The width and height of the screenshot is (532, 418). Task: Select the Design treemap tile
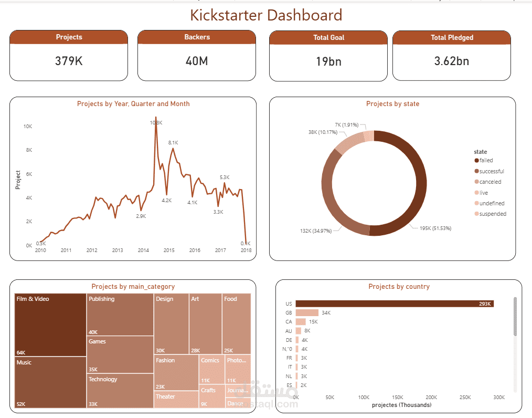coord(172,324)
